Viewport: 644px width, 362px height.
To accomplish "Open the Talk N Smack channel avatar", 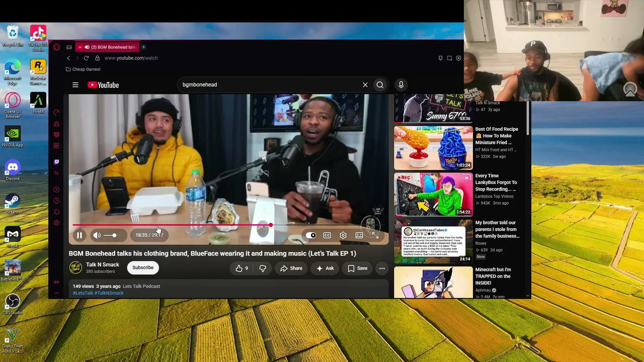I will tap(75, 267).
